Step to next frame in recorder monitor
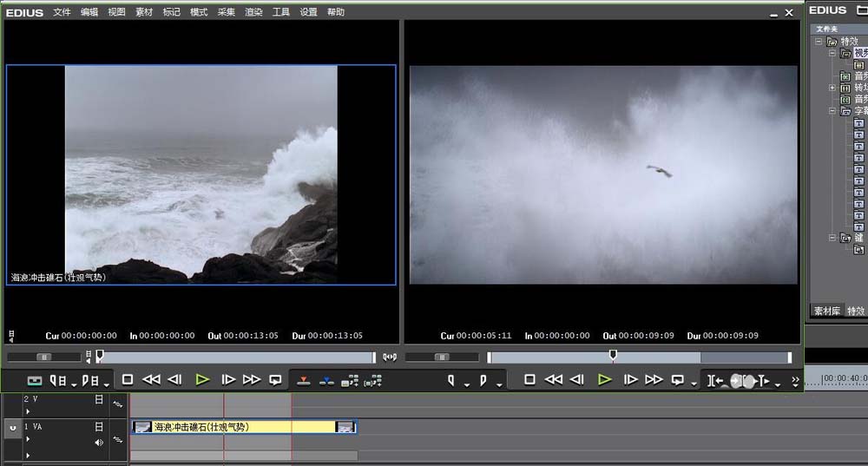This screenshot has width=868, height=466. [x=630, y=380]
